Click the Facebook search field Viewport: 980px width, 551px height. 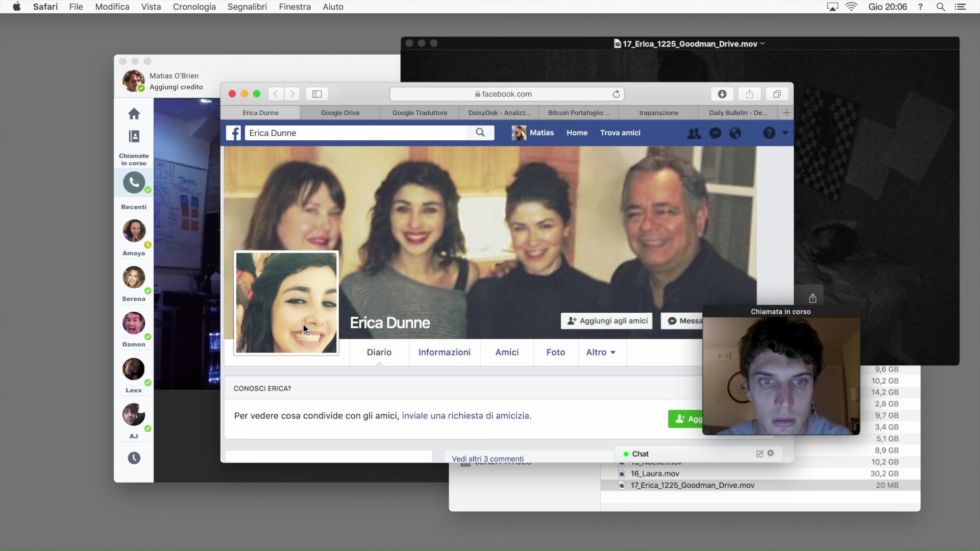tap(356, 133)
